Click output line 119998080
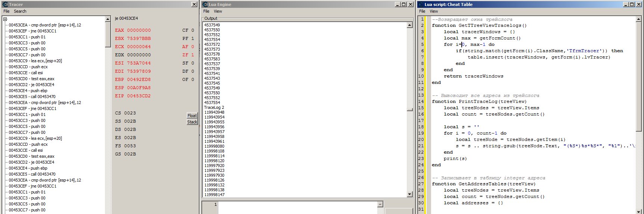 click(x=214, y=146)
